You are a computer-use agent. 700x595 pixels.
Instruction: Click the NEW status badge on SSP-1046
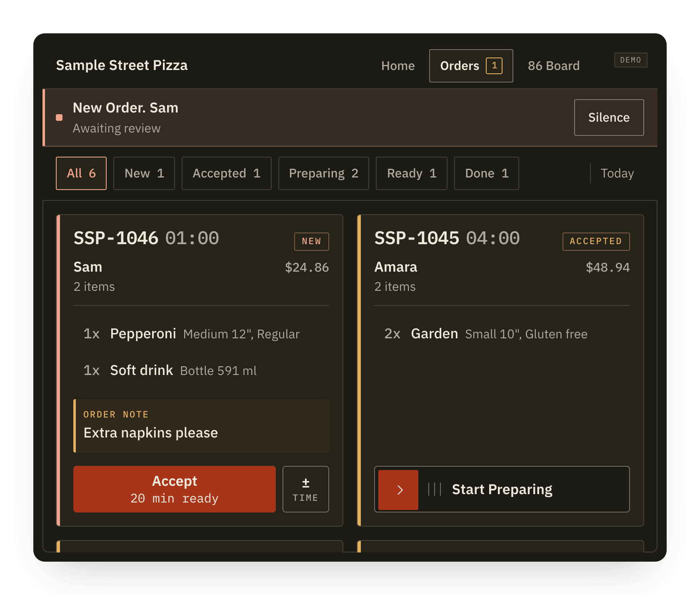pyautogui.click(x=311, y=241)
